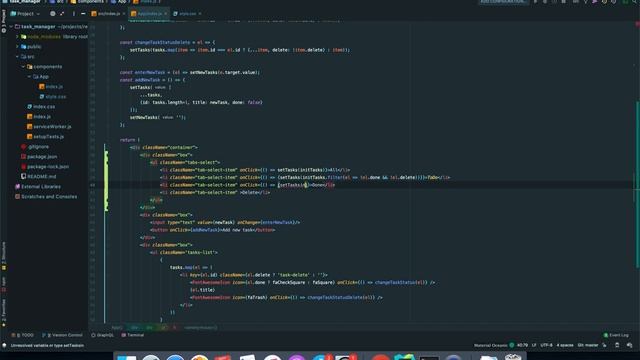640x360 pixels.
Task: Collapse the task_manager root folder
Action: pos(11,27)
